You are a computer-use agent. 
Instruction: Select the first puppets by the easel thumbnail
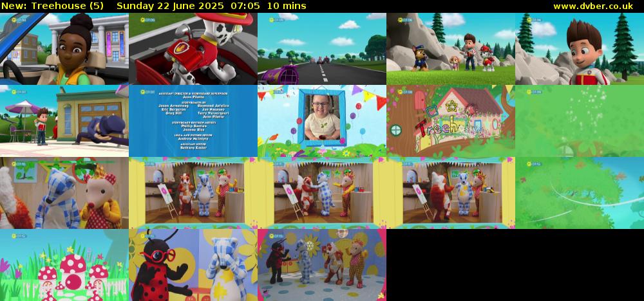coord(193,193)
